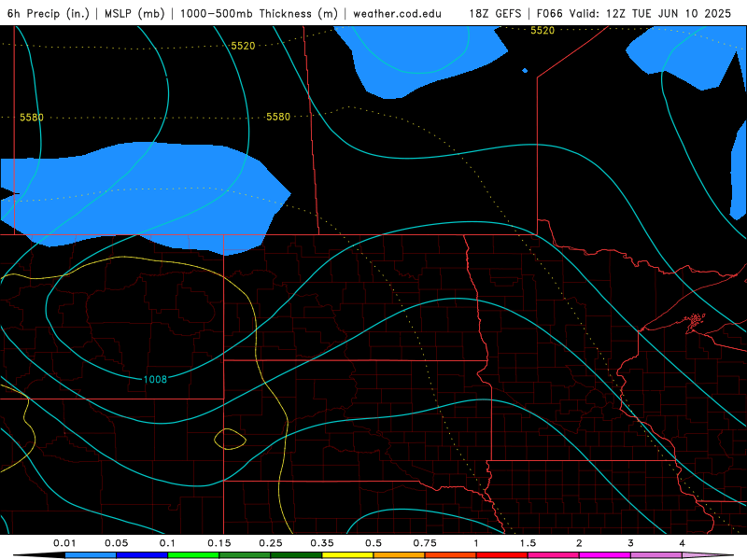Click the 0.35 legend value
747x560 pixels.
322,543
